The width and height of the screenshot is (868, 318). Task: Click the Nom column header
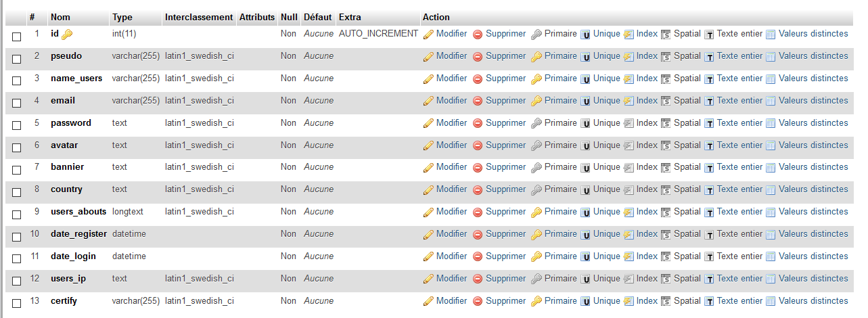[x=60, y=17]
